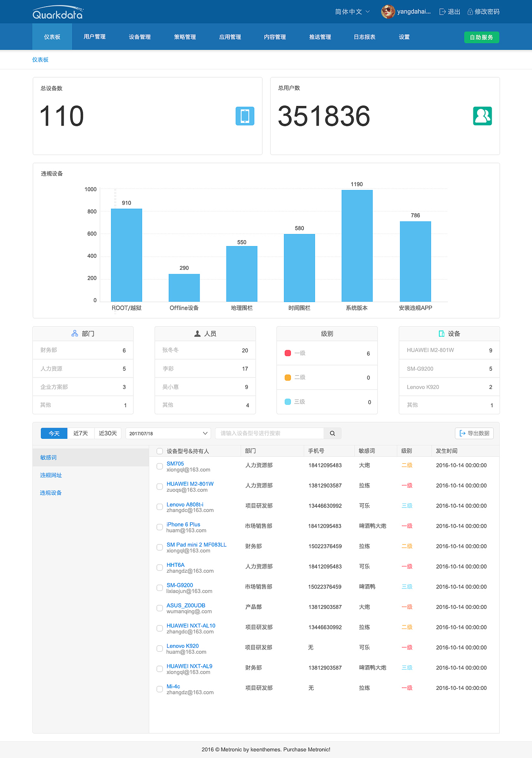Open the Lenovo K920 device link in table
This screenshot has width=532, height=758.
tap(182, 646)
